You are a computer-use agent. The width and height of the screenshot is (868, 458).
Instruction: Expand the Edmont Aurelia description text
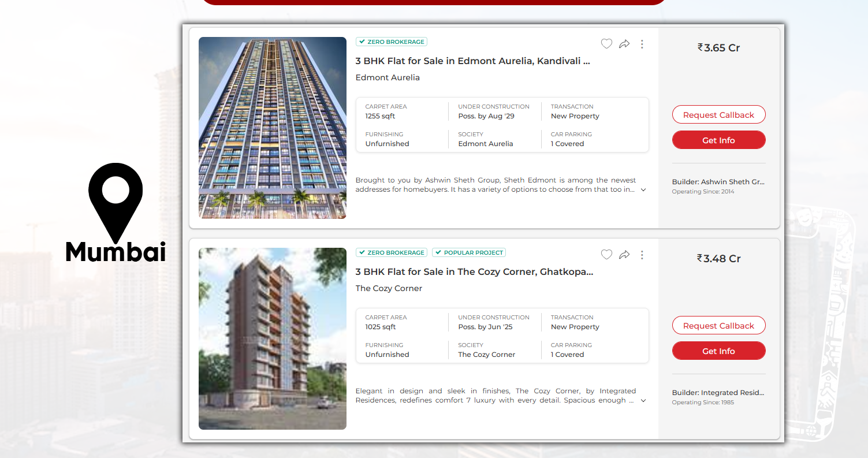643,189
